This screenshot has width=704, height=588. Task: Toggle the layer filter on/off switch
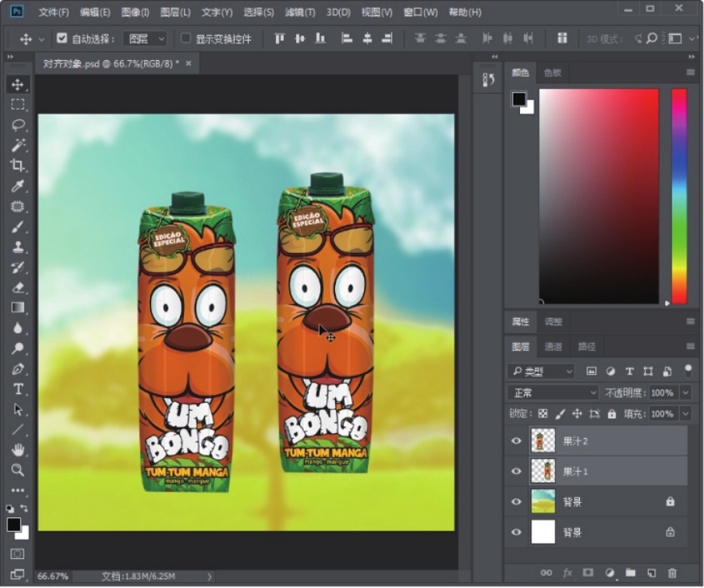tap(688, 371)
